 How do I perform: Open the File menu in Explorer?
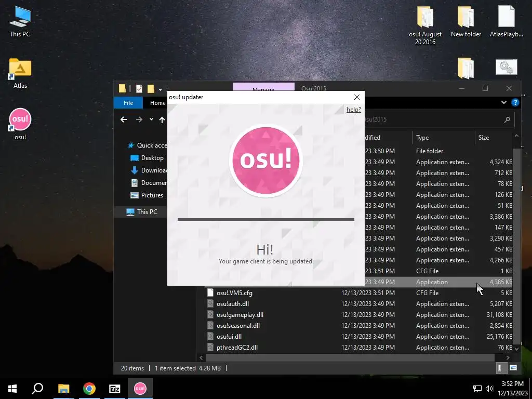pyautogui.click(x=128, y=103)
